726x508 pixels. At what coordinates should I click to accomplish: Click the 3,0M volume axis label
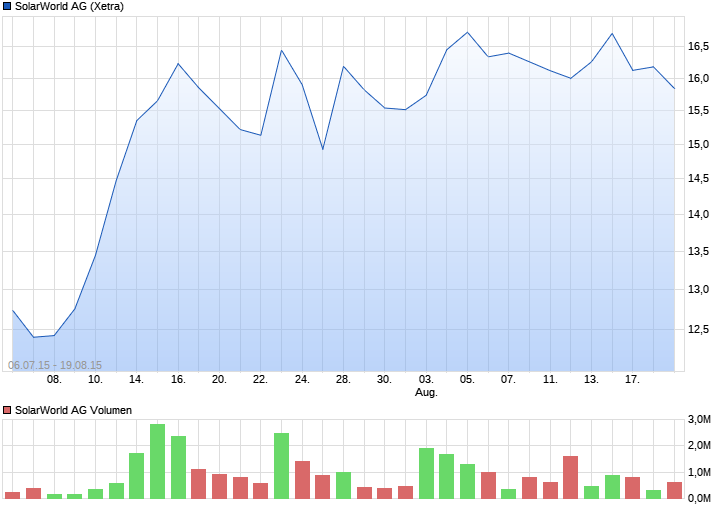700,420
